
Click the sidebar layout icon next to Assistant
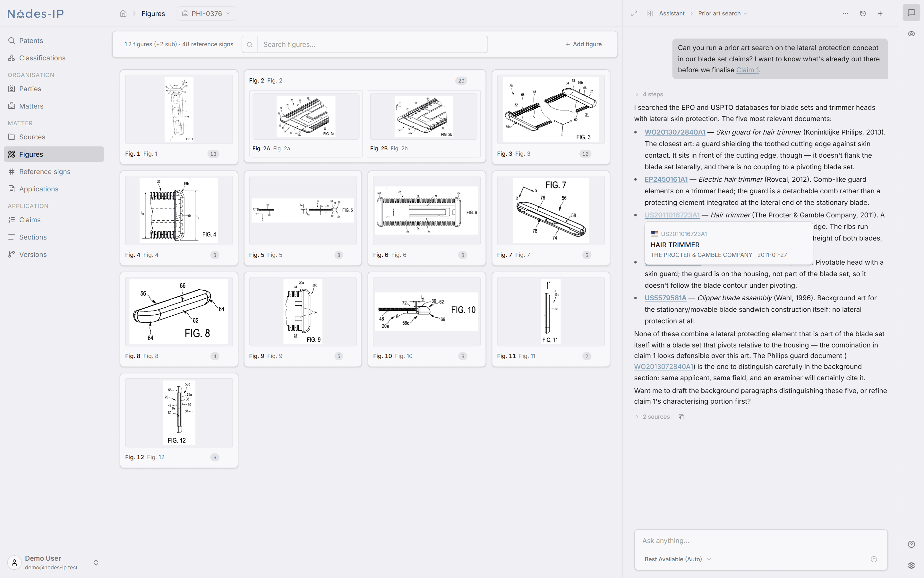pyautogui.click(x=649, y=13)
